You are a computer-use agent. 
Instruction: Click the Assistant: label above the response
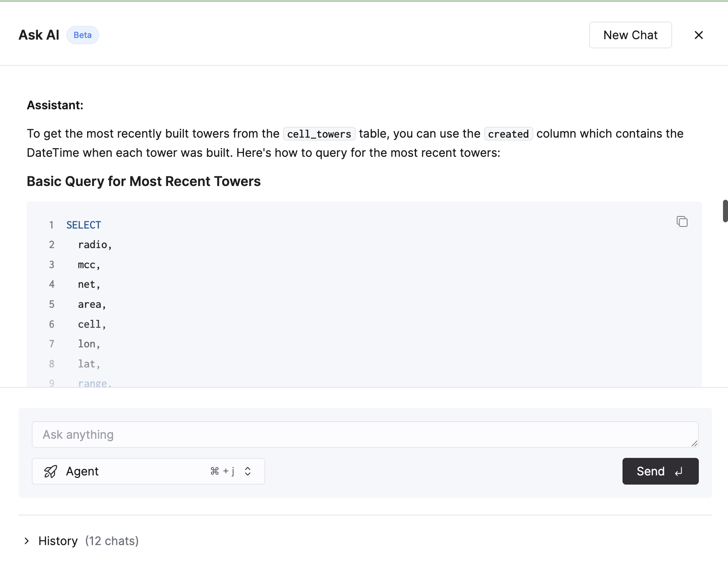[x=55, y=105]
